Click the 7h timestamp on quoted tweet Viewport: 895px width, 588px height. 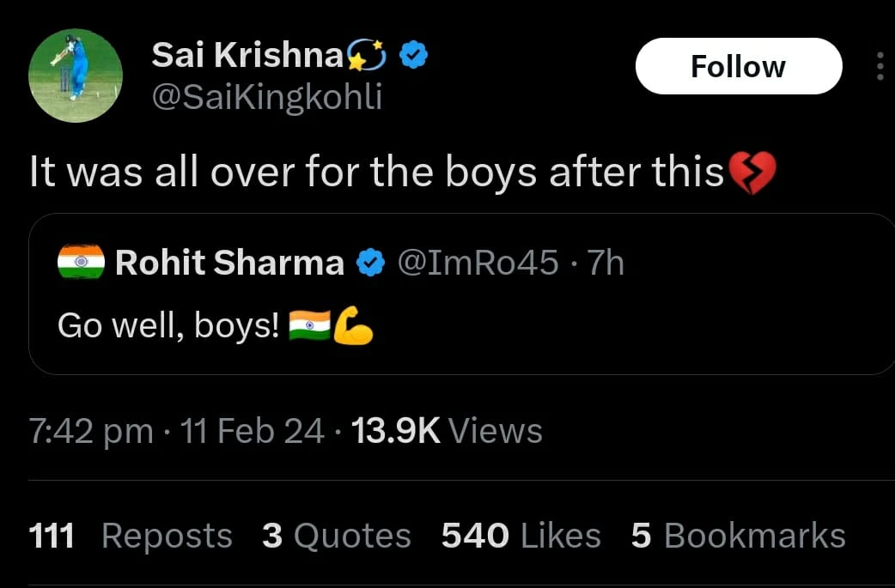tap(605, 263)
